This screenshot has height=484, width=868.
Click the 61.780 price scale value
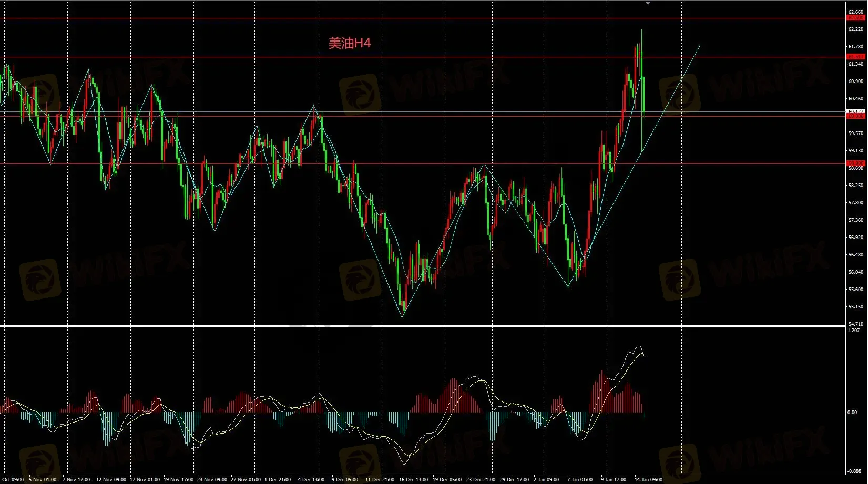856,47
